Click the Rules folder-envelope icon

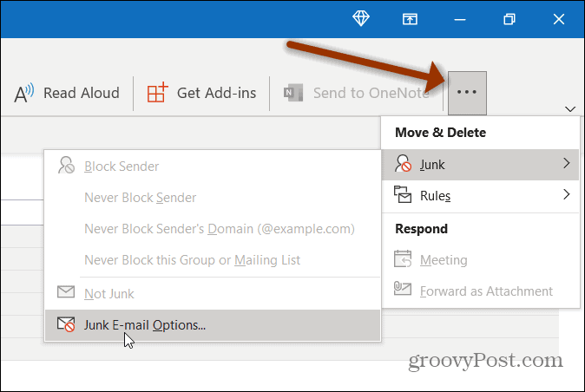(x=403, y=194)
